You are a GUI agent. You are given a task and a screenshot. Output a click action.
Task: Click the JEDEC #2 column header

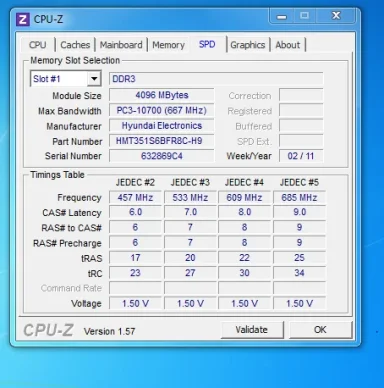pyautogui.click(x=135, y=183)
